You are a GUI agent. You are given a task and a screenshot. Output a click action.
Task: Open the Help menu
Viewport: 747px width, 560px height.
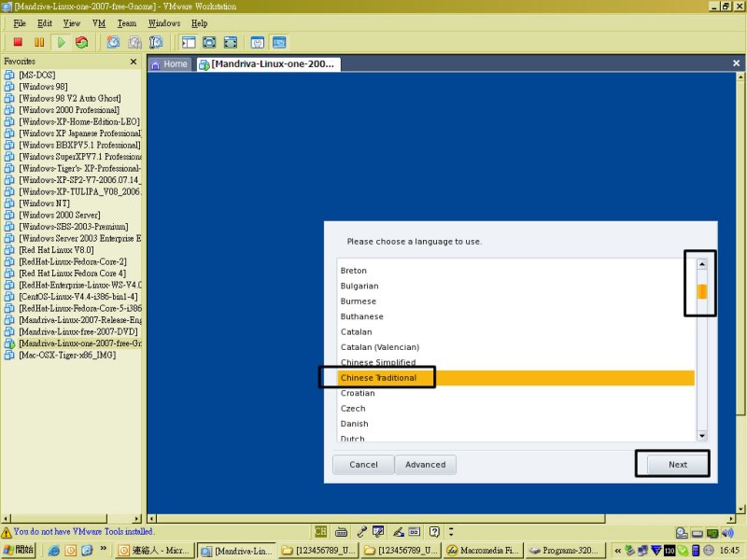click(x=199, y=23)
